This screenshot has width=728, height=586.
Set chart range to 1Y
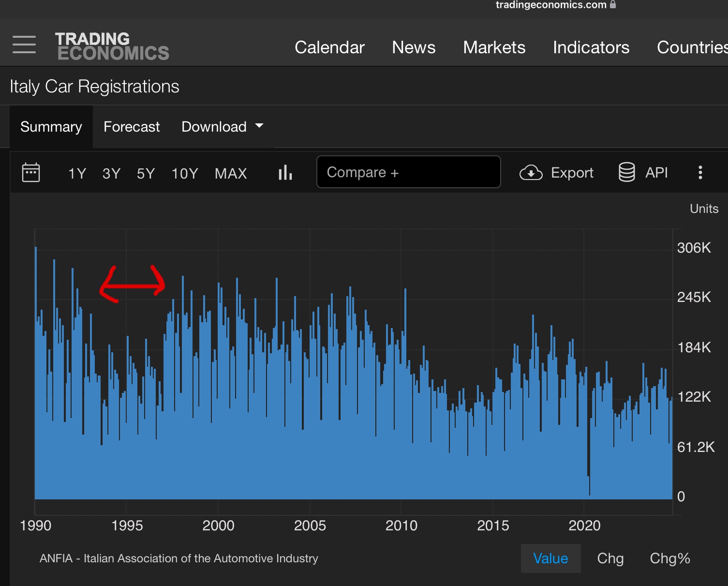coord(77,173)
